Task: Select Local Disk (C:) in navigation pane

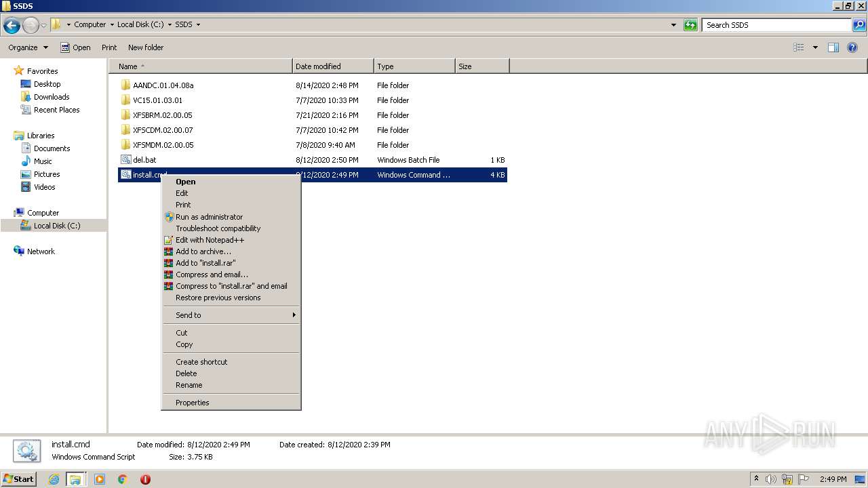Action: 57,226
